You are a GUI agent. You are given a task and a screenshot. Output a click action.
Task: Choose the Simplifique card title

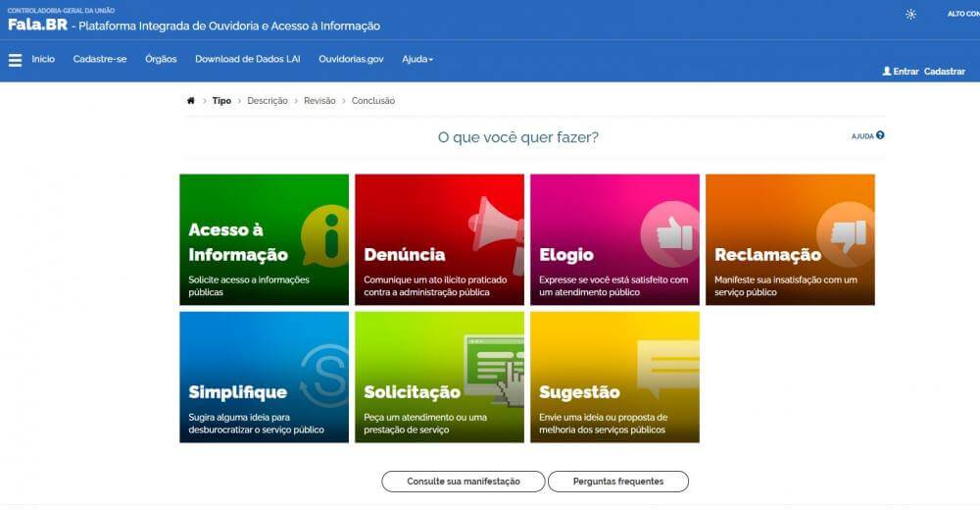click(x=237, y=392)
